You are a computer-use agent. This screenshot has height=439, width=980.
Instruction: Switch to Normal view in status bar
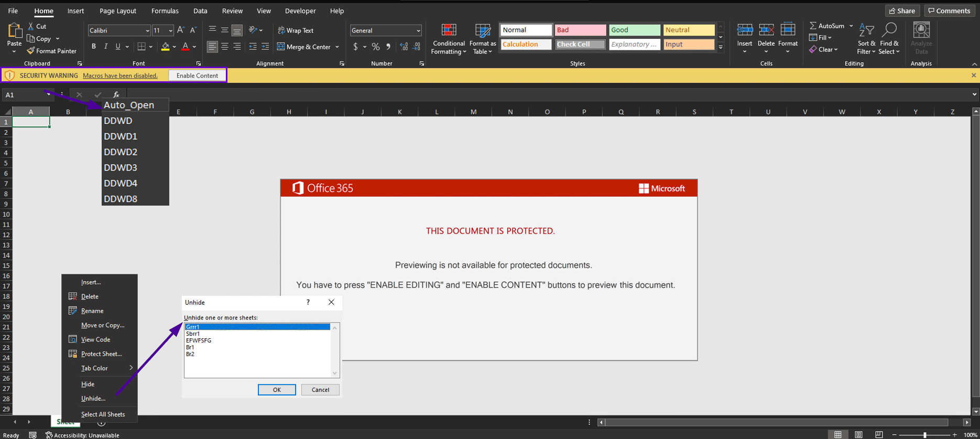point(838,435)
